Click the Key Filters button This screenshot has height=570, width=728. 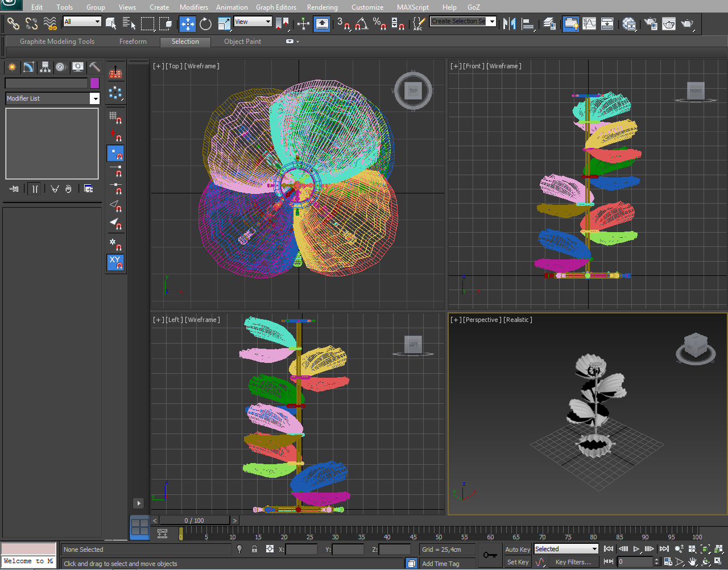[573, 562]
